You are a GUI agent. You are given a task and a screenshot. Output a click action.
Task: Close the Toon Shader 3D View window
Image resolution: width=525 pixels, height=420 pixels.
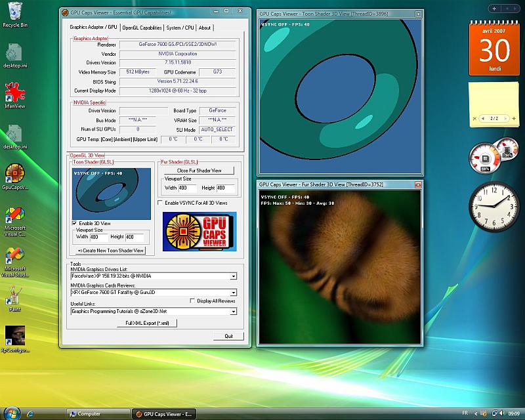(418, 14)
